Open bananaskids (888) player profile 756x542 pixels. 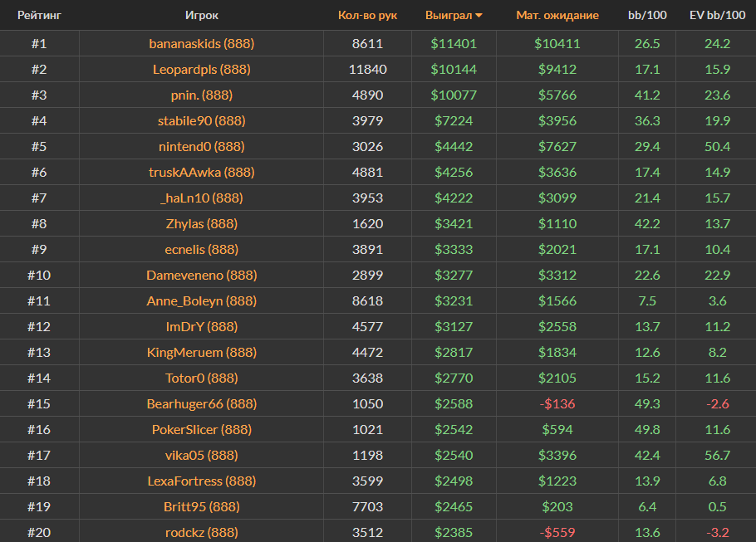pyautogui.click(x=202, y=43)
